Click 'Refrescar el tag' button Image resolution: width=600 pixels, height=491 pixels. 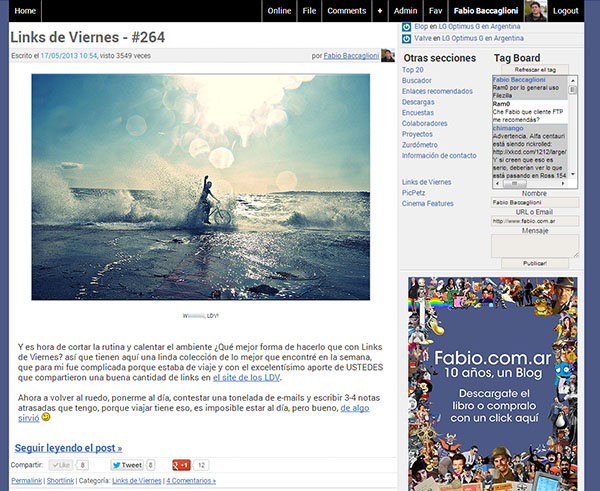(535, 70)
